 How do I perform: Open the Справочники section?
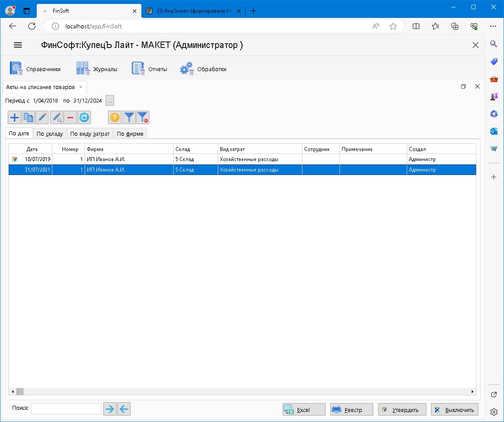pyautogui.click(x=35, y=69)
